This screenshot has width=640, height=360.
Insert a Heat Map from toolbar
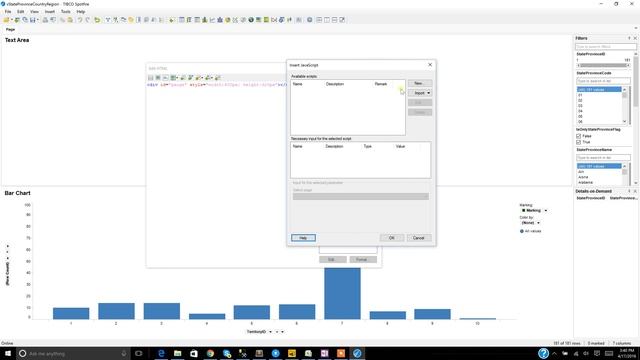(266, 20)
